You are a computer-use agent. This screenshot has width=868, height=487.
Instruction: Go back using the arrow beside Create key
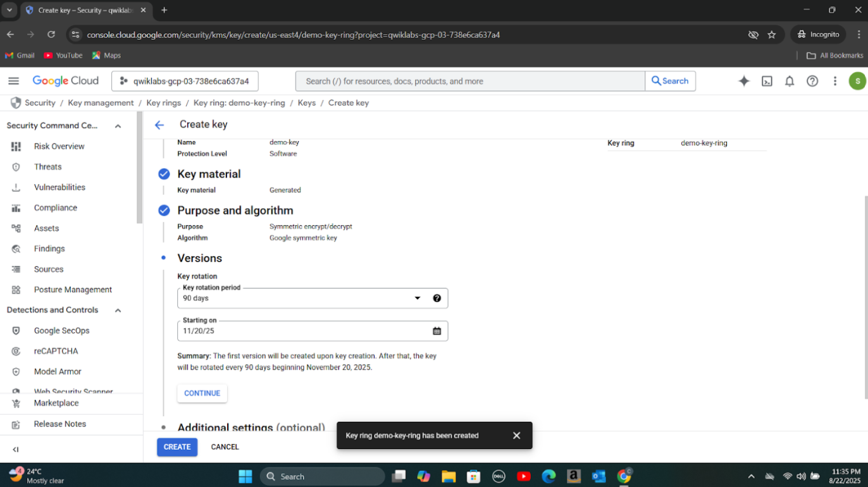click(159, 125)
